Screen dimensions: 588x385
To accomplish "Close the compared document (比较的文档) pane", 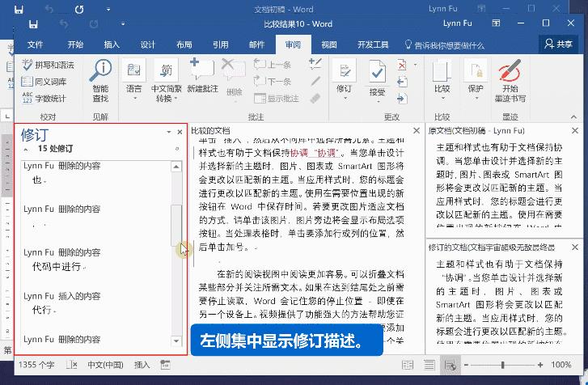I will [x=417, y=130].
